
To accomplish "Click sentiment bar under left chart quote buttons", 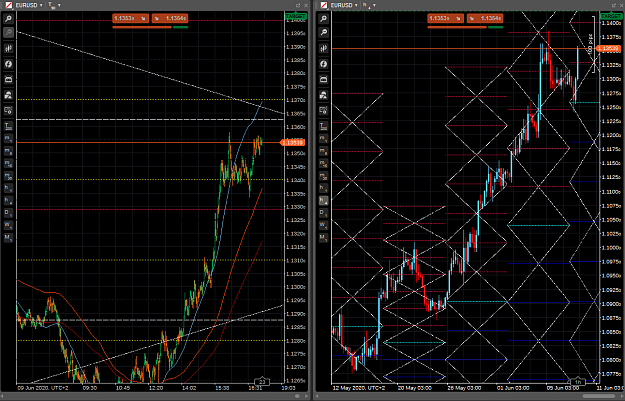I will [150, 27].
